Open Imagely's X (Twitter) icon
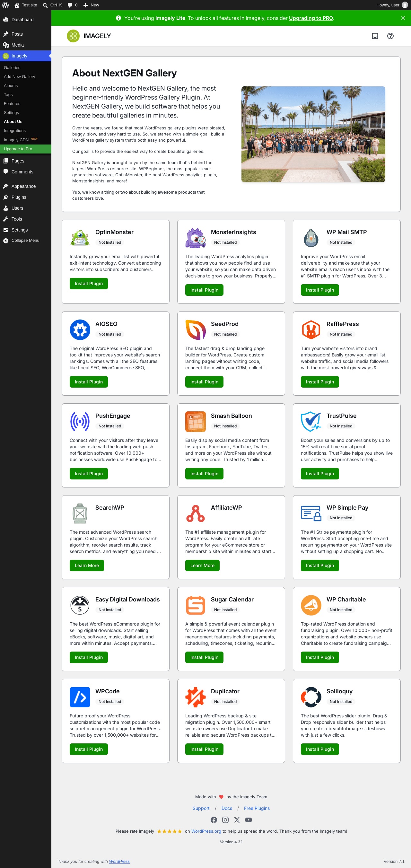411x868 pixels. point(237,820)
